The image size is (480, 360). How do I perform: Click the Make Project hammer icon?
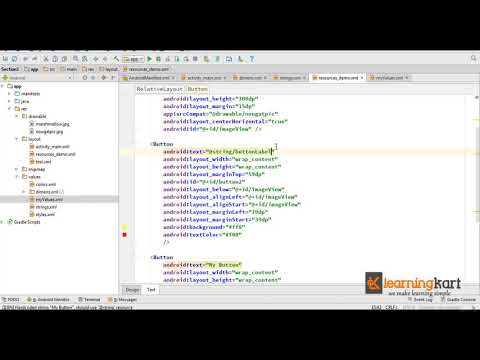[x=116, y=59]
